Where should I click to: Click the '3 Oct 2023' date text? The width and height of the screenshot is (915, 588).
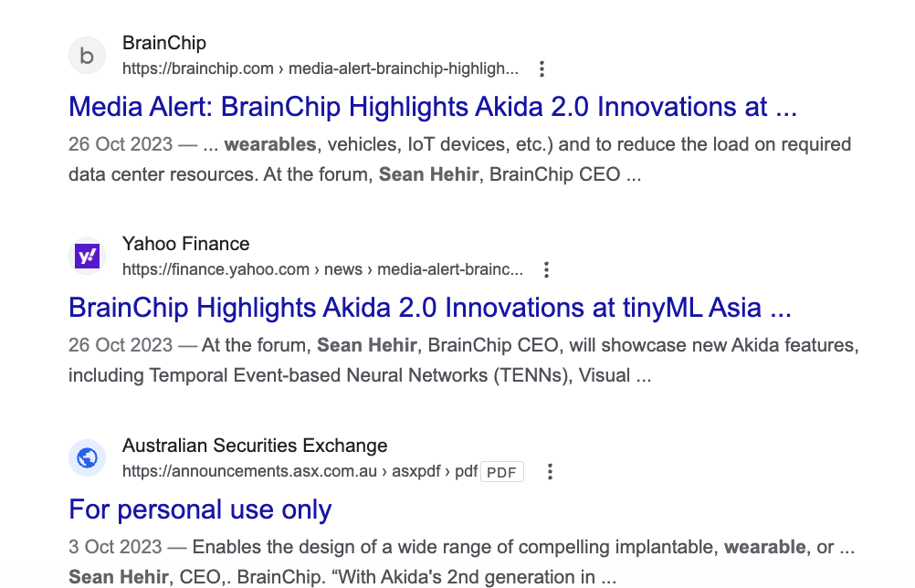(115, 547)
